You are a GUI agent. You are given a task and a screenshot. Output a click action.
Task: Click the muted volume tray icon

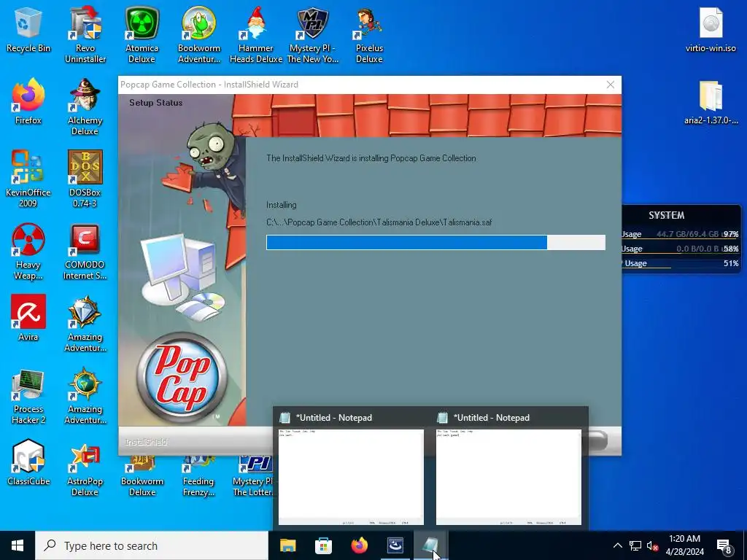[652, 545]
